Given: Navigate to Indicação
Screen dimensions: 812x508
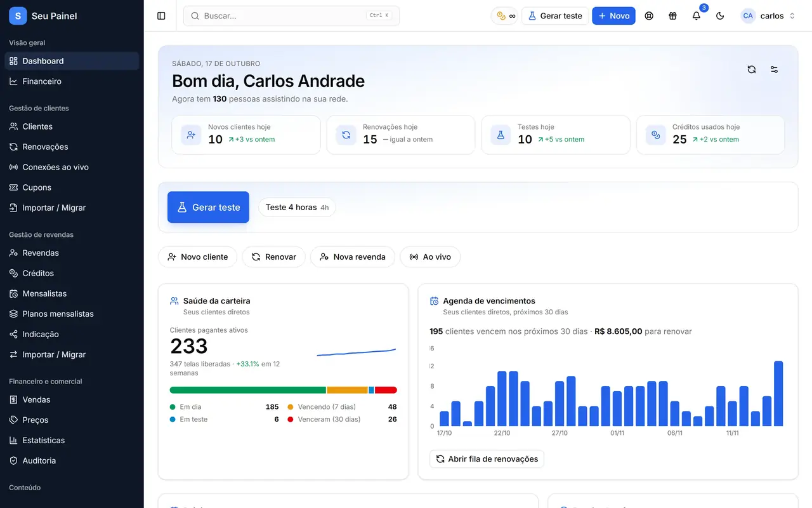Looking at the screenshot, I should coord(72,334).
